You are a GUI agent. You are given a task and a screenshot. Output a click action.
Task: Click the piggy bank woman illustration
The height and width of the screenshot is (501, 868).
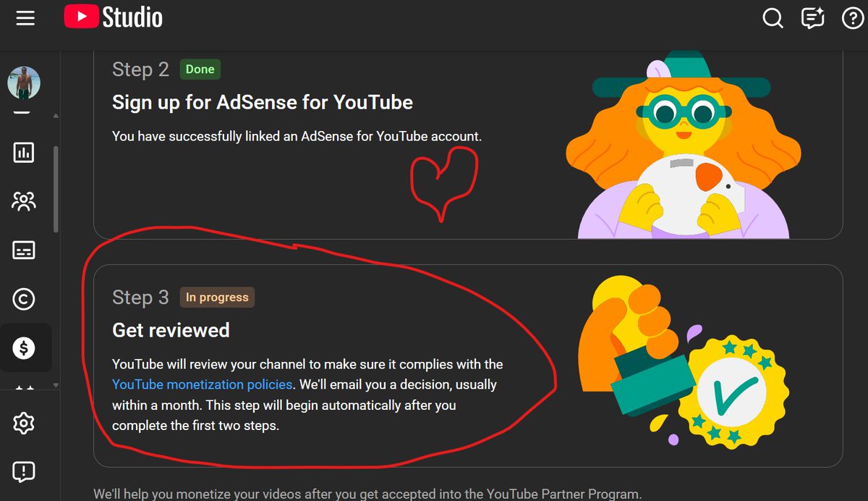tap(684, 145)
